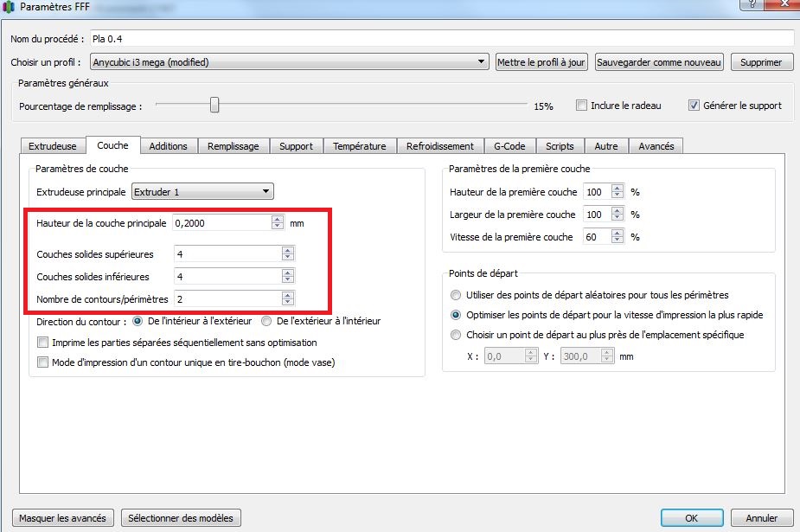Enable mode vase single contour checkbox

(x=43, y=362)
